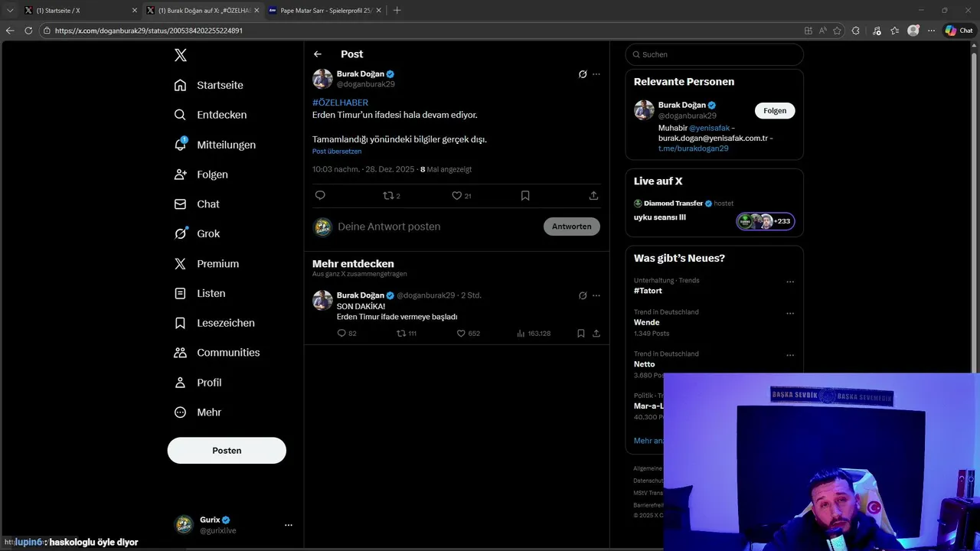
Task: Open Premium in the sidebar
Action: pyautogui.click(x=207, y=263)
